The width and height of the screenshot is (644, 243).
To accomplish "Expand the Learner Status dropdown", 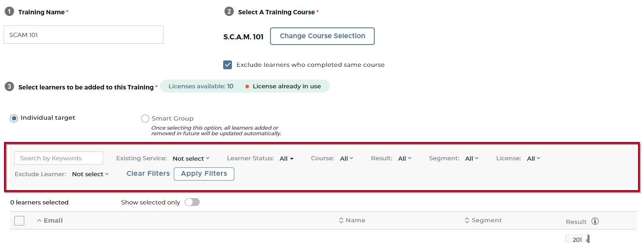I will pos(286,159).
